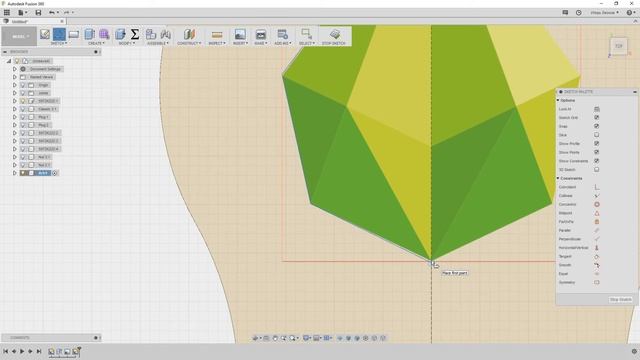Toggle the Show Constraints checkbox

(596, 161)
